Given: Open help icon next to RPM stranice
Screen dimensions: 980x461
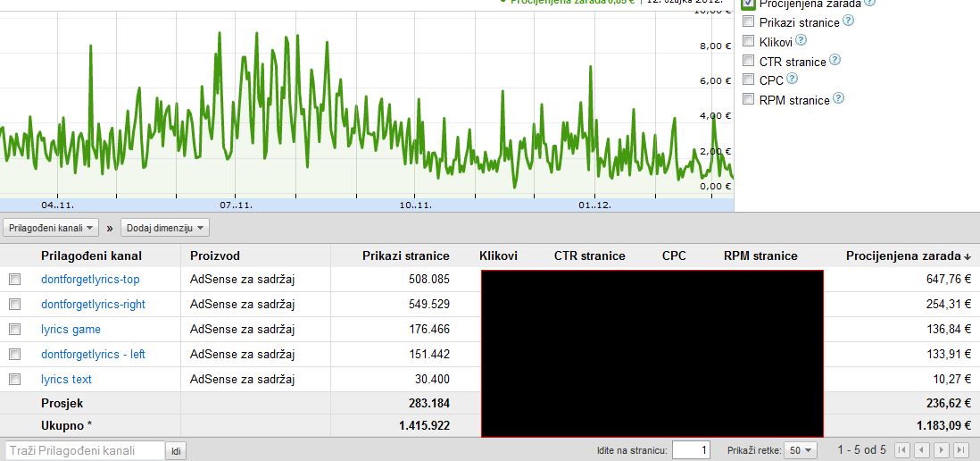Looking at the screenshot, I should point(839,98).
